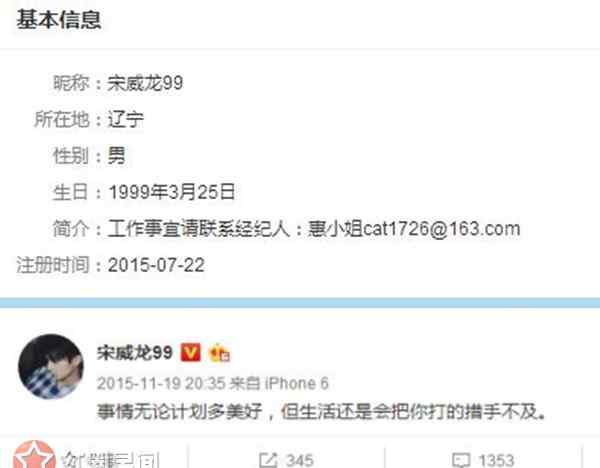Click the 基本信息 section heading
The height and width of the screenshot is (468, 600).
(59, 19)
